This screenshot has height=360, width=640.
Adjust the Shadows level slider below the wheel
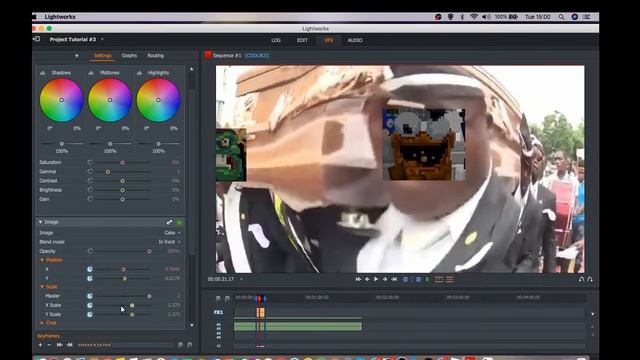point(62,144)
